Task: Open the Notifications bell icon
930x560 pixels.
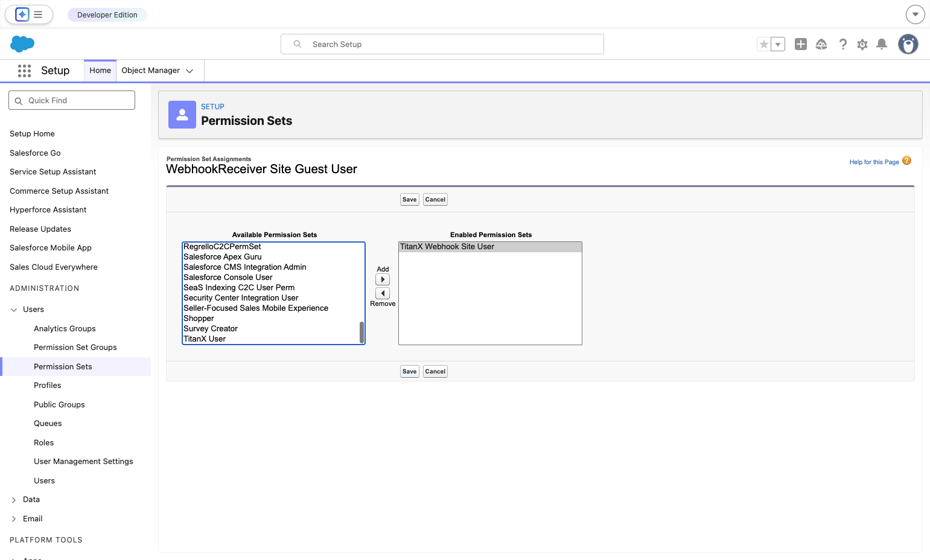Action: [882, 44]
